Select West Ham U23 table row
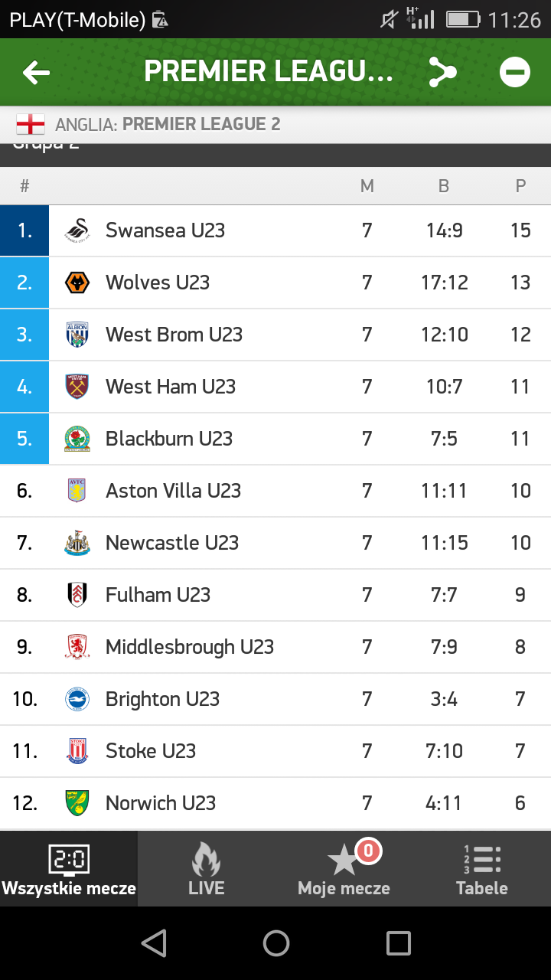Screen dimensions: 551x980 275,386
